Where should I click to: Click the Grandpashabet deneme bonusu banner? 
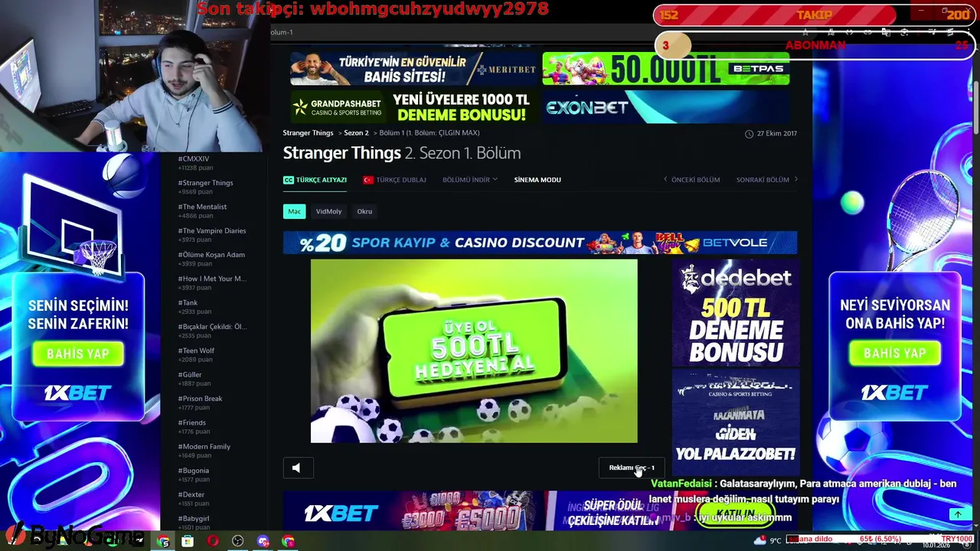[x=413, y=107]
